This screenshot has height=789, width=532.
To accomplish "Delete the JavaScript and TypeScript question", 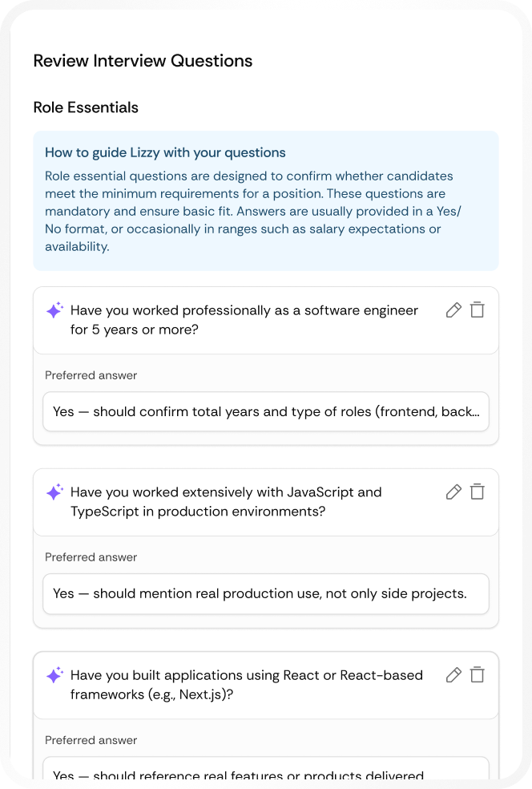I will point(478,492).
